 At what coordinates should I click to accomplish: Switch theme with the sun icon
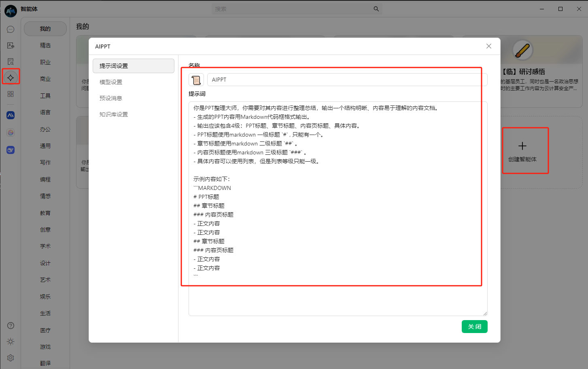coord(11,342)
